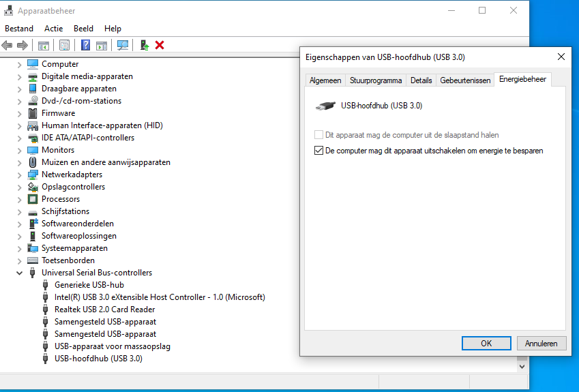Image resolution: width=579 pixels, height=392 pixels.
Task: Expand the Monitors tree node
Action: (20, 150)
